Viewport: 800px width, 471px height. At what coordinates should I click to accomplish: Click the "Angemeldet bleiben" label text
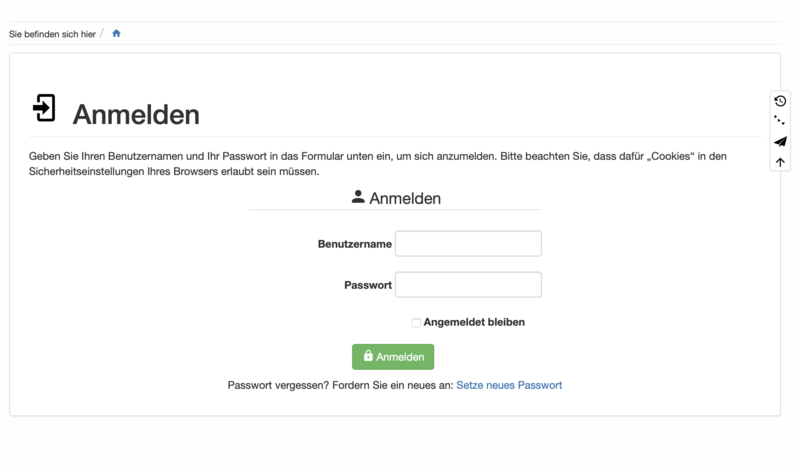474,322
